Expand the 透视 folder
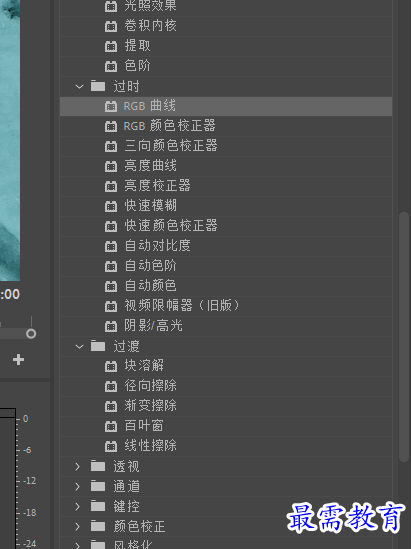The height and width of the screenshot is (549, 411). (x=78, y=466)
